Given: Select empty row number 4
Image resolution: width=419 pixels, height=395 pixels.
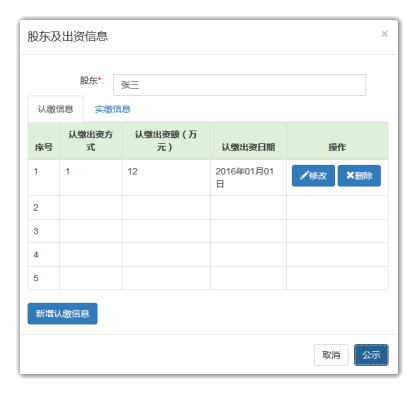Looking at the screenshot, I should coord(208,255).
